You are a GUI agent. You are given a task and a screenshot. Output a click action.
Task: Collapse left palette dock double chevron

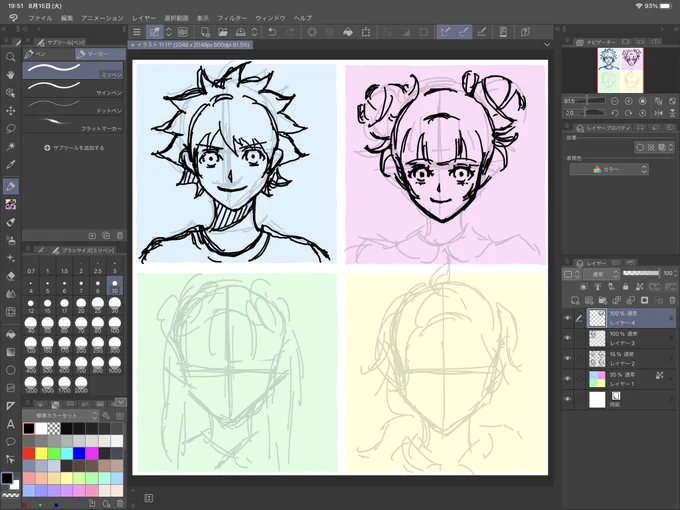[3, 29]
